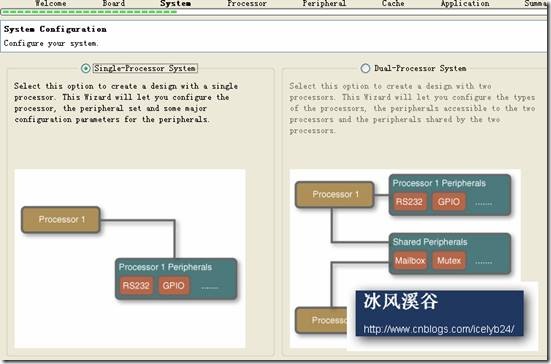Click 'Processor 1 Peripherals' heading in single-processor diagram
Viewport: 551px width, 364px height.
point(165,267)
